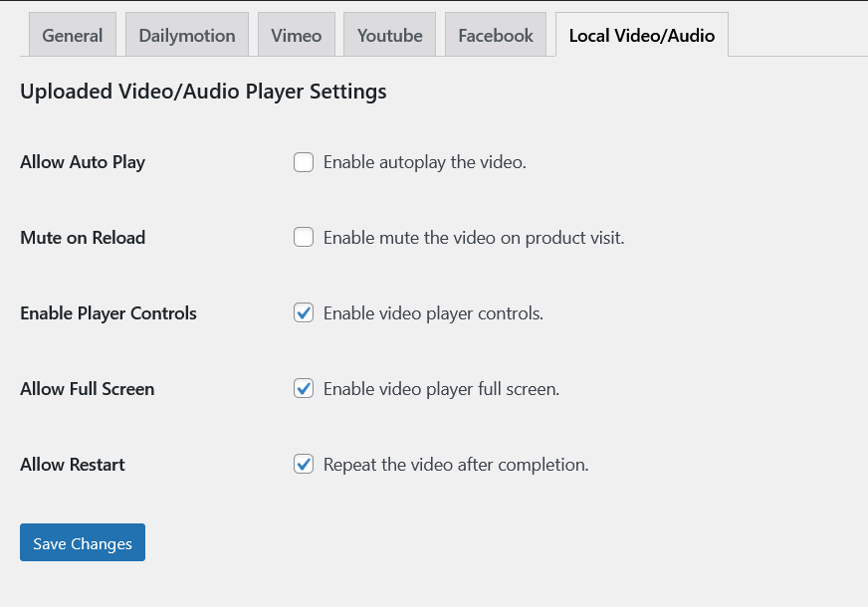Screen dimensions: 868x607
Task: Open the Dailymotion settings tab
Action: pos(187,35)
